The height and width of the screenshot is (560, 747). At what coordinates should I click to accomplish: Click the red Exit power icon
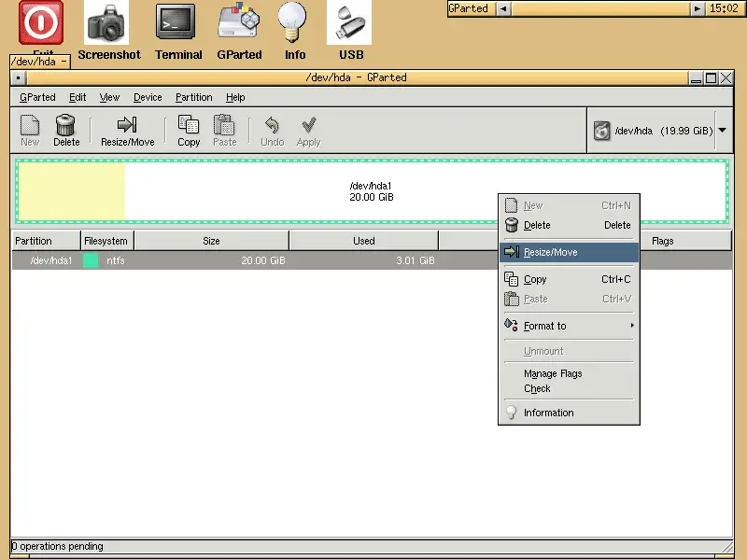[x=41, y=22]
